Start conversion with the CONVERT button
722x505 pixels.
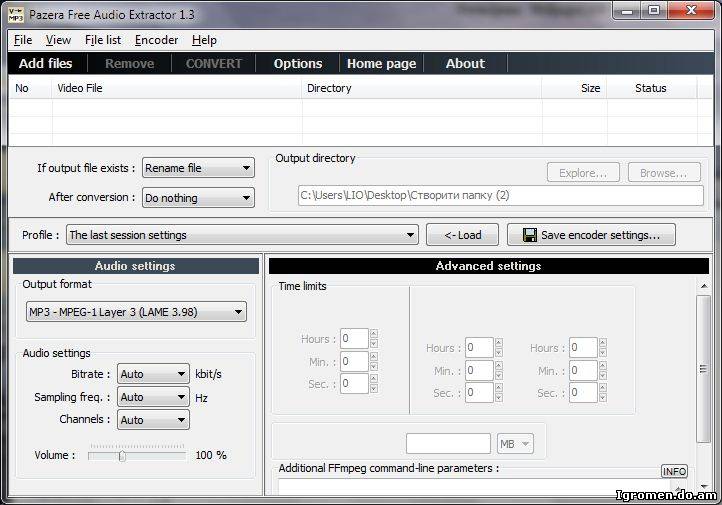(214, 64)
